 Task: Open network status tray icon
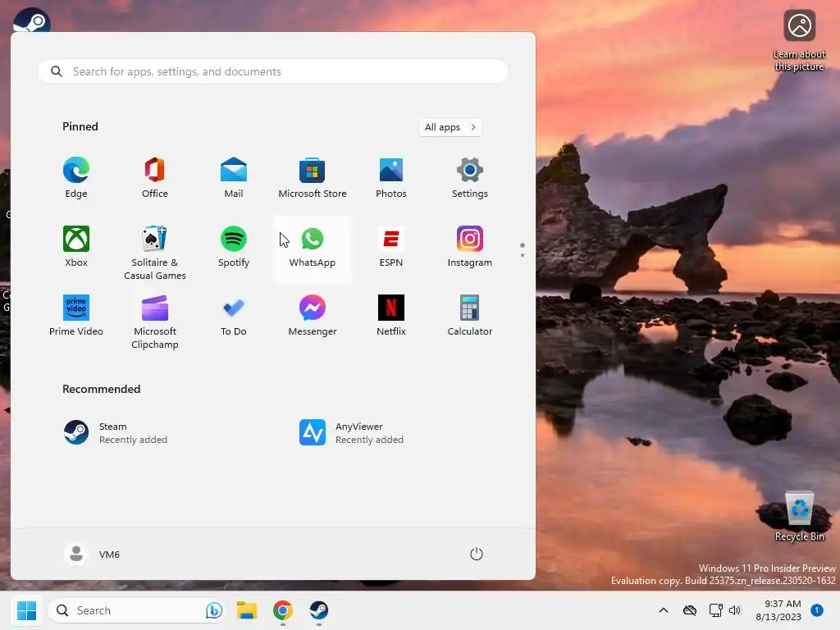click(x=715, y=610)
